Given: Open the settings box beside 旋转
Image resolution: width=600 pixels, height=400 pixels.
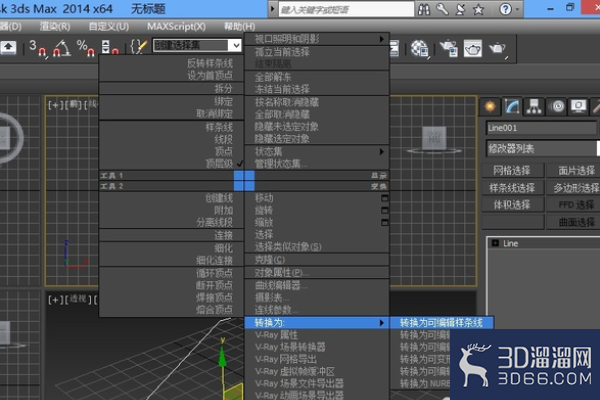Looking at the screenshot, I should (384, 211).
